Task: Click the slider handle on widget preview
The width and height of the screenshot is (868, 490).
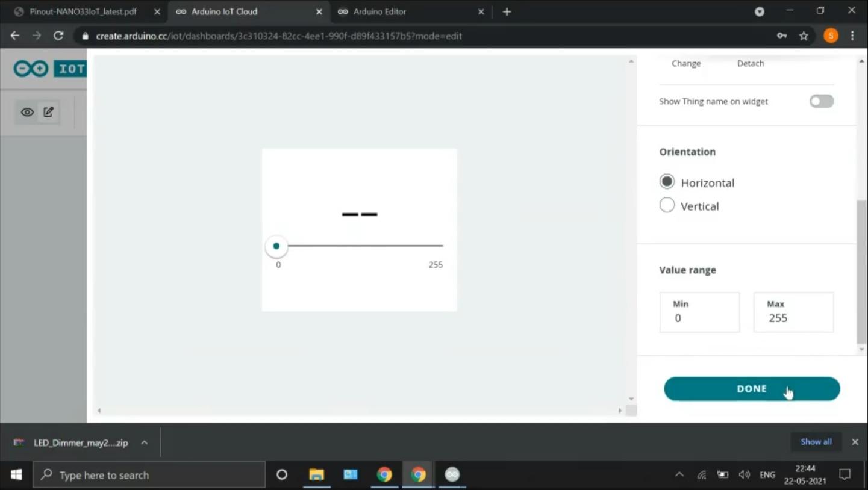Action: [x=276, y=246]
